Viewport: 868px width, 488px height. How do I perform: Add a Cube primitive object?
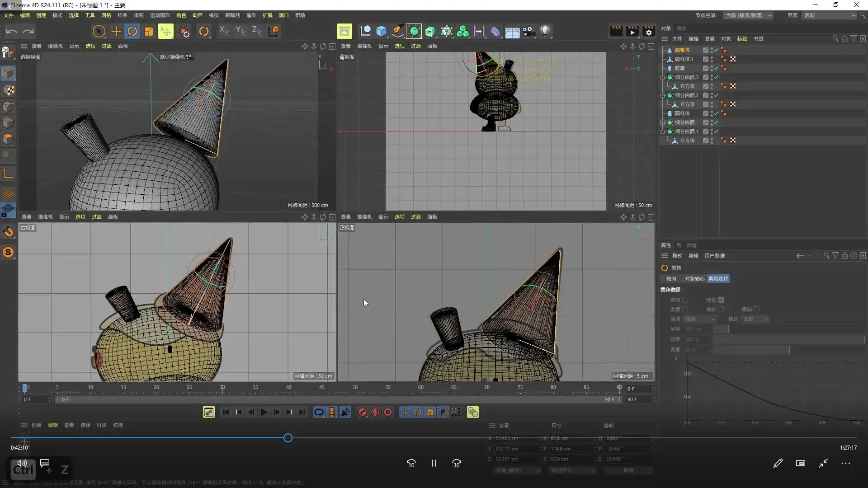point(382,31)
